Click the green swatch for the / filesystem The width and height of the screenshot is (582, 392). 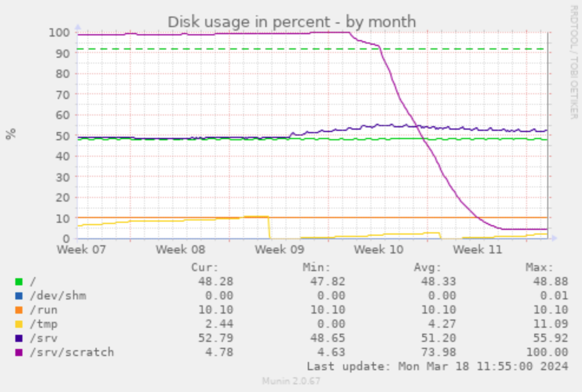point(19,282)
